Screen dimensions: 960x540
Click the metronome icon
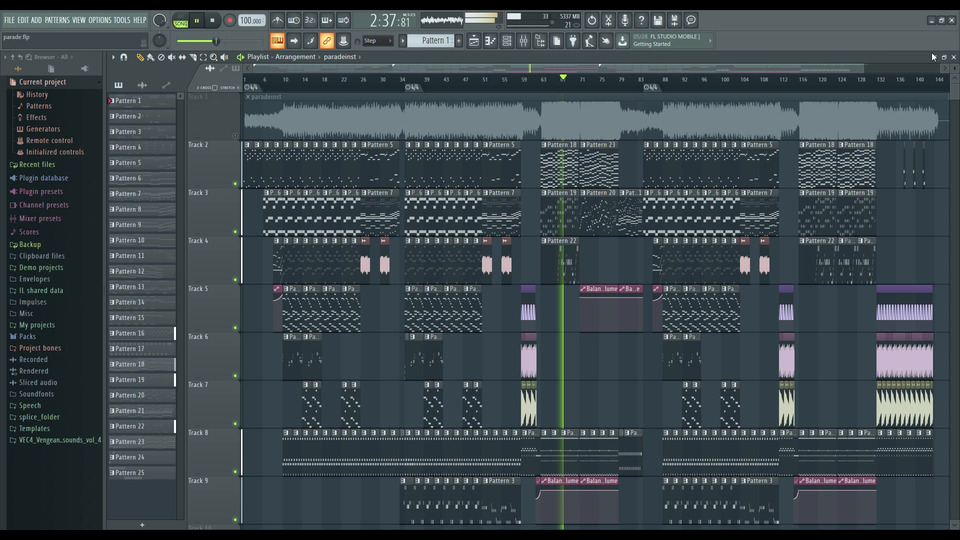click(275, 20)
